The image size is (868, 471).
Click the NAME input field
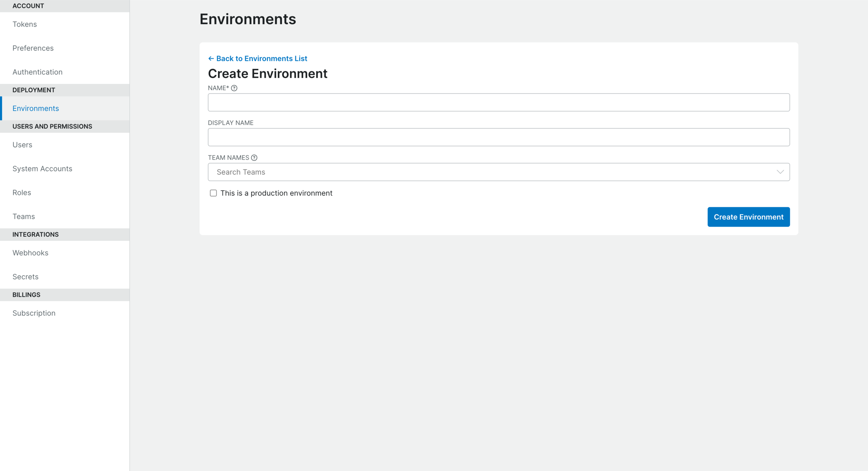click(x=498, y=102)
